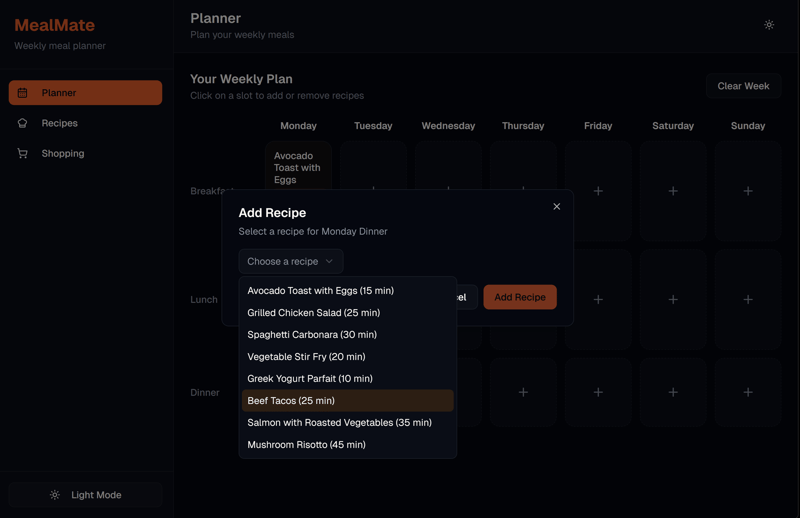
Task: Go to Shopping in sidebar
Action: (x=63, y=153)
